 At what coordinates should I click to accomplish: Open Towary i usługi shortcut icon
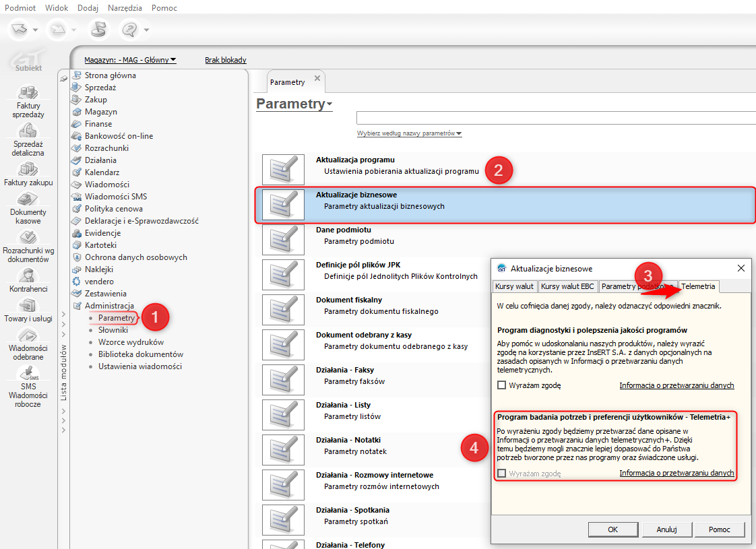[x=28, y=306]
